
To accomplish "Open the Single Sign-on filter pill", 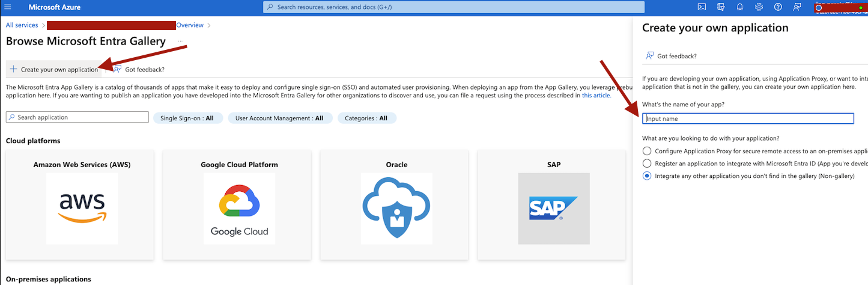I will [x=187, y=118].
